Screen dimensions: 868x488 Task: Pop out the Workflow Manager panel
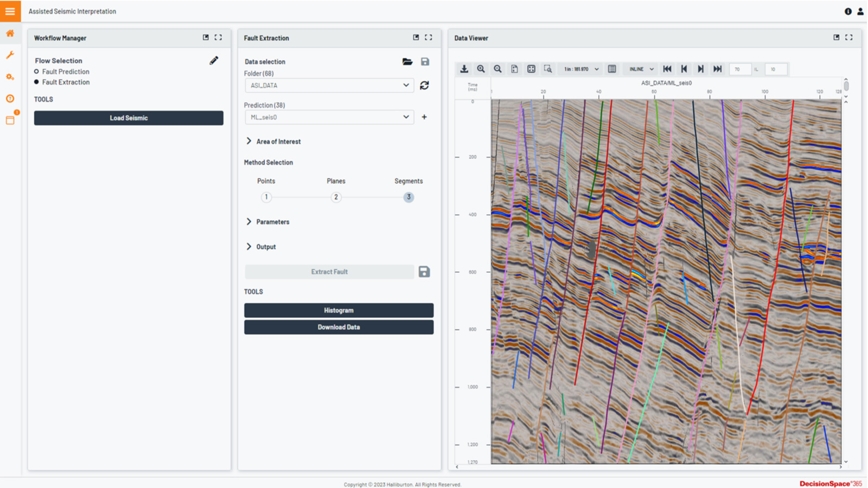[x=206, y=37]
